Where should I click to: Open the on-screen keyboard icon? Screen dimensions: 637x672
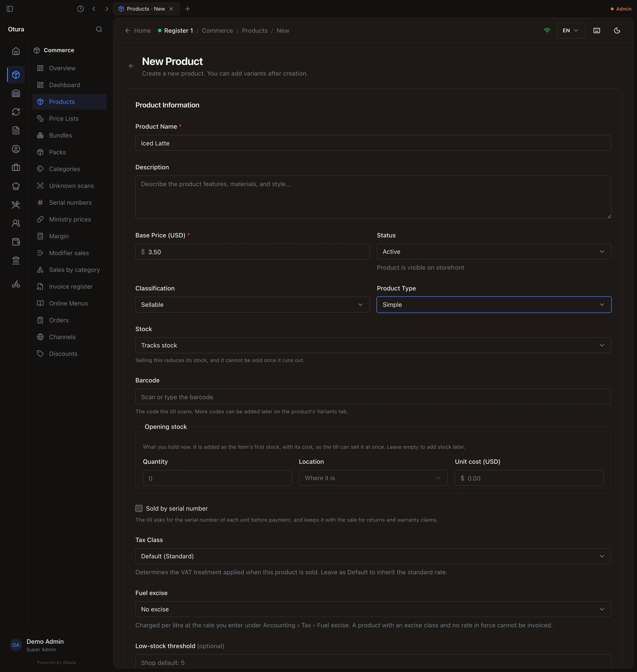tap(597, 31)
